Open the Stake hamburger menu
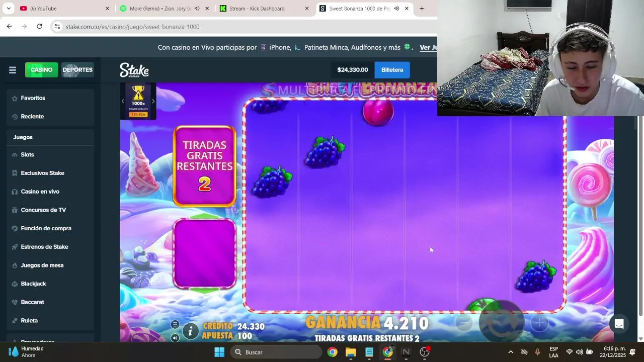644x362 pixels. 13,70
